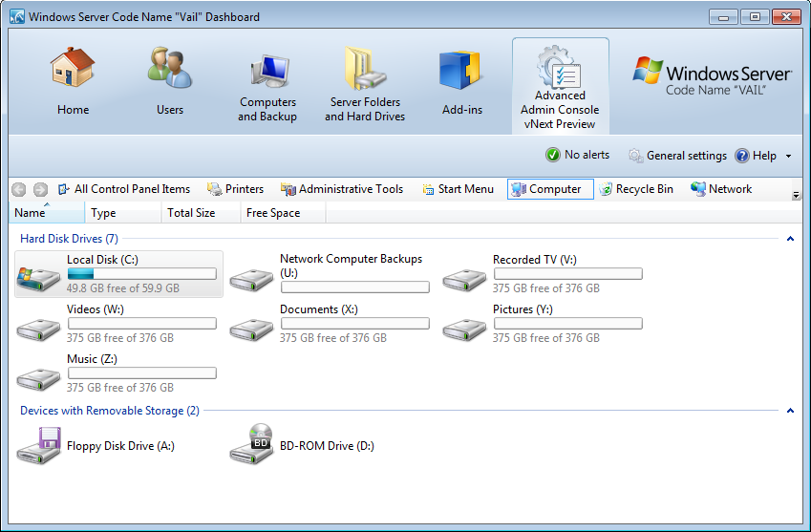
Task: Click the Local Disk (C:) usage bar
Action: [x=141, y=274]
